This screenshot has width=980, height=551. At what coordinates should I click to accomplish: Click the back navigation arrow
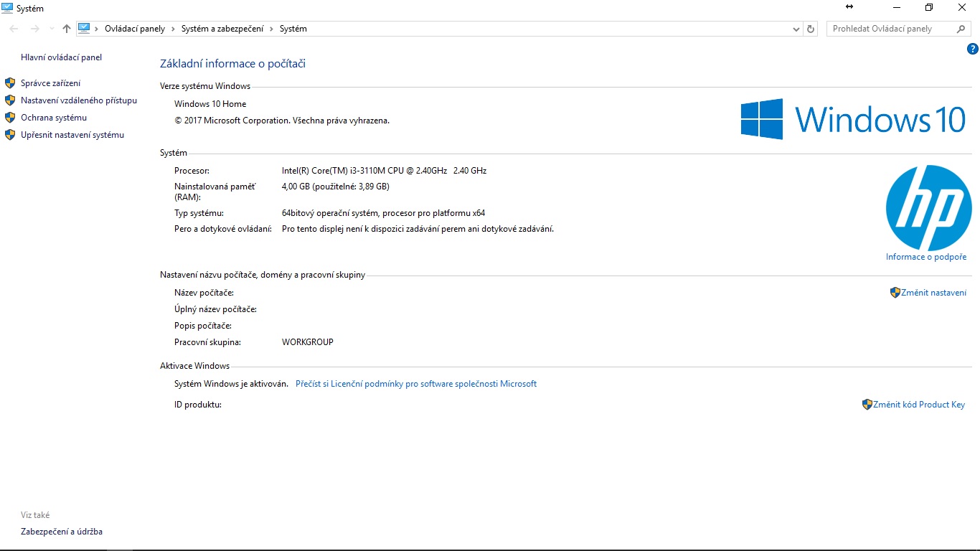14,29
